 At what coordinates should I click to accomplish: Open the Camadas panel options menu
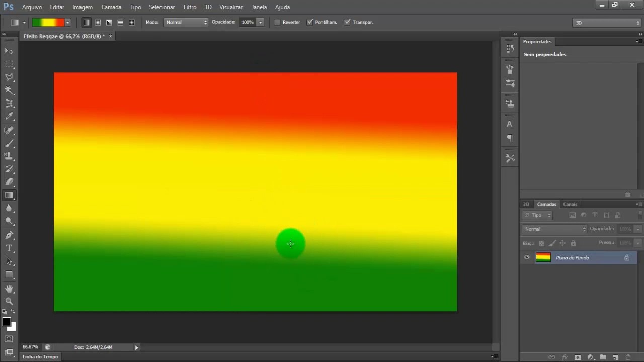point(638,204)
